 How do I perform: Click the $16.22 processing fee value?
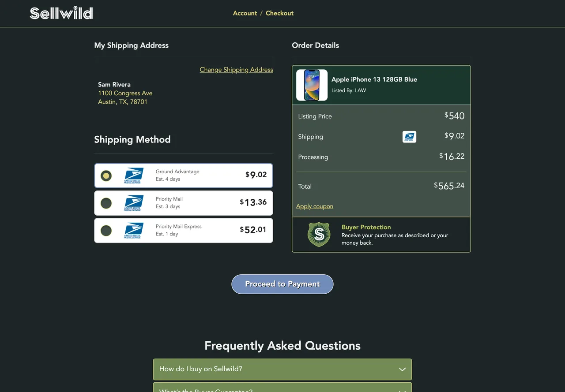point(452,156)
